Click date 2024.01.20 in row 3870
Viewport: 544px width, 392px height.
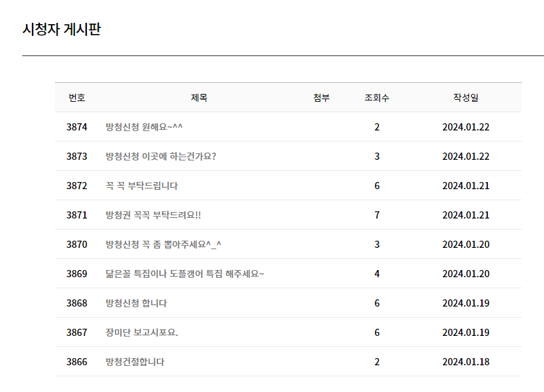tap(466, 245)
